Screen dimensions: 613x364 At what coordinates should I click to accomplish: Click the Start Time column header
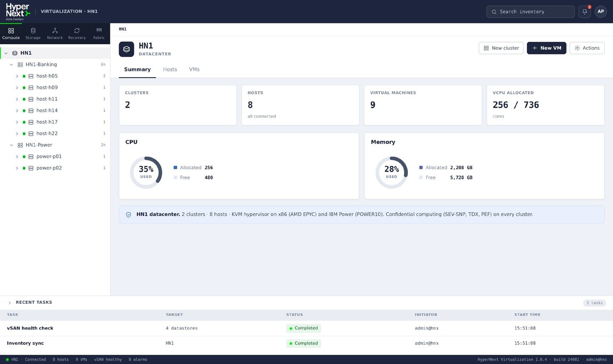coord(527,315)
